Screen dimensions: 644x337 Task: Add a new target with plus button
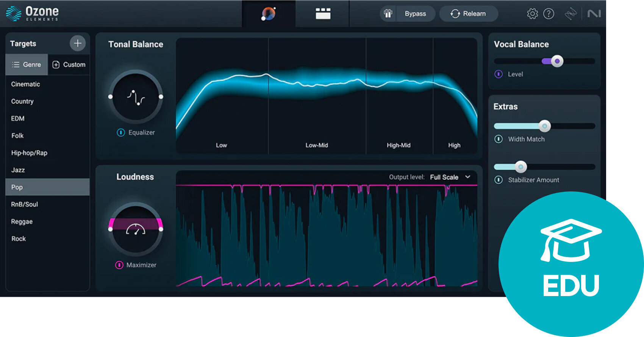(x=78, y=43)
